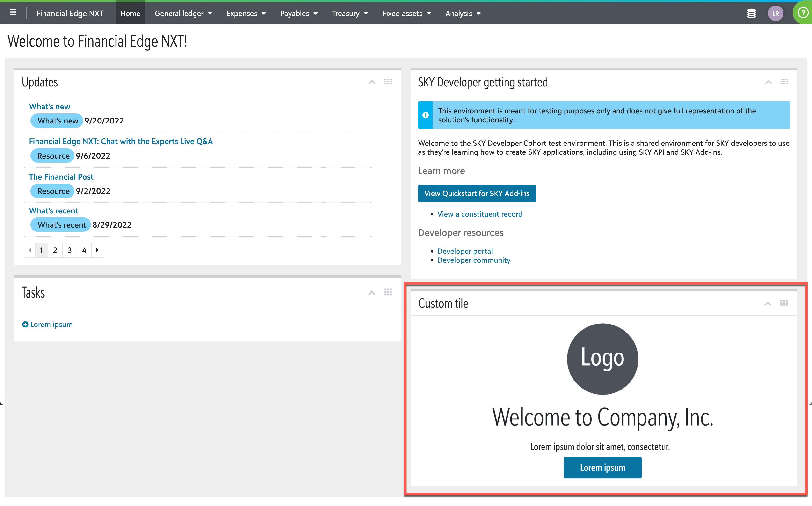Open the Treasury menu dropdown
Screen dimensions: 812x506
[350, 13]
